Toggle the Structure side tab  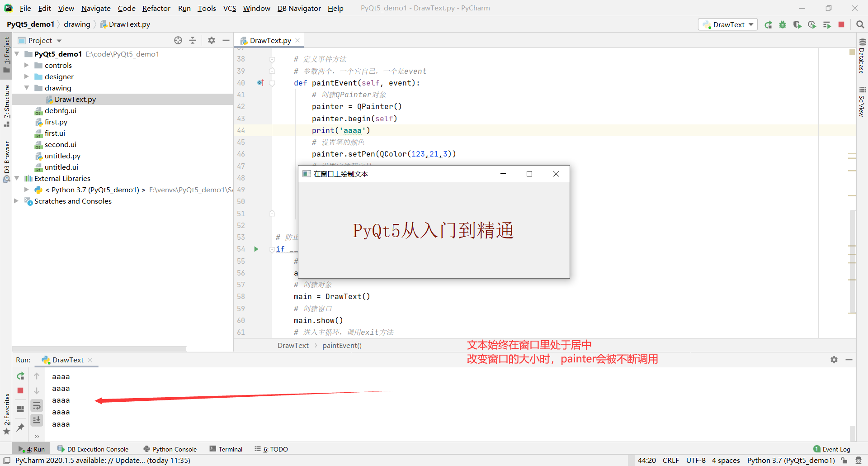(x=6, y=106)
